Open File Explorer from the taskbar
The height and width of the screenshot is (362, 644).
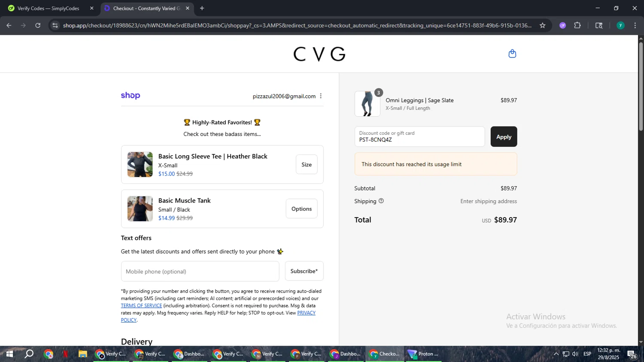tap(82, 354)
